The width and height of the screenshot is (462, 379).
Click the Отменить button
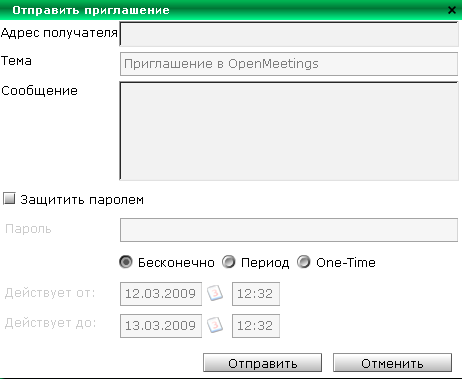tap(392, 363)
